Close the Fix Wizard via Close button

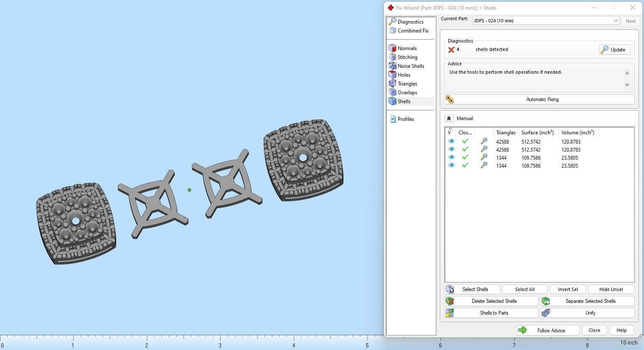coord(594,331)
